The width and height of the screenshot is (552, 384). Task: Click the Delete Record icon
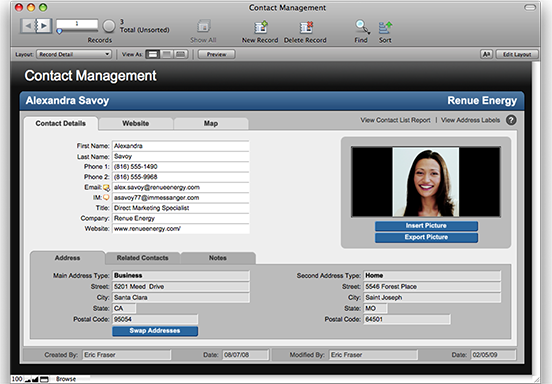[306, 27]
